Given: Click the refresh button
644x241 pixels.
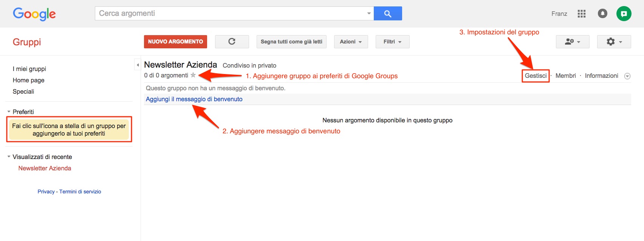Looking at the screenshot, I should (232, 42).
